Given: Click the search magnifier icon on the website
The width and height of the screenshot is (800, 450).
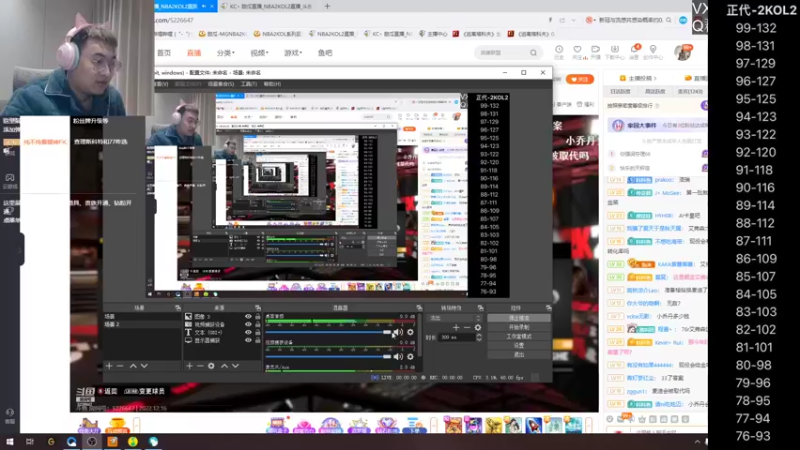Looking at the screenshot, I should (533, 53).
